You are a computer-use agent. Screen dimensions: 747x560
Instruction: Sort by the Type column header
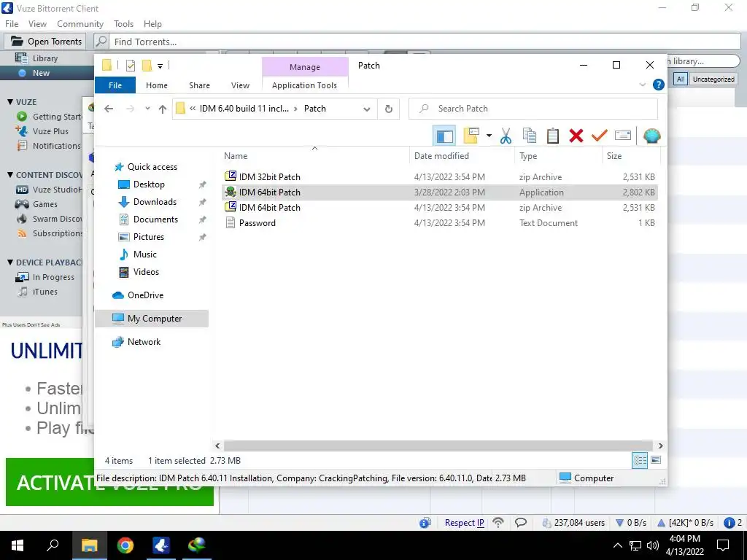558,156
